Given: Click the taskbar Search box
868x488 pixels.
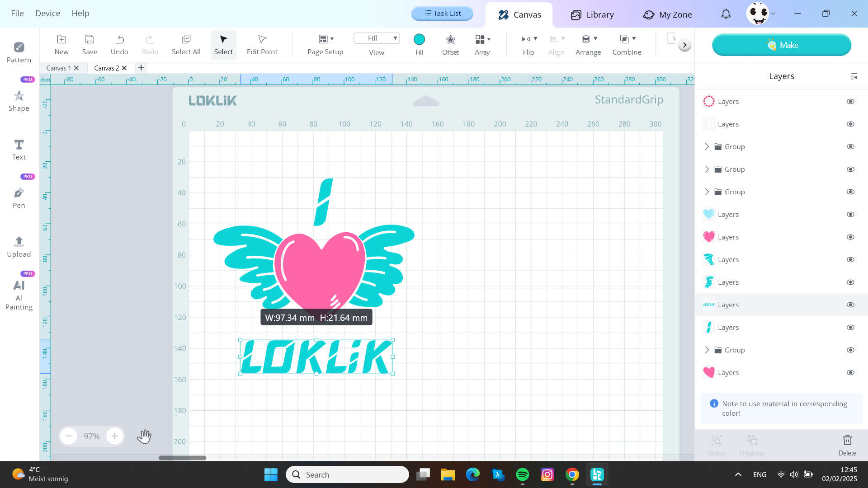Looking at the screenshot, I should pyautogui.click(x=347, y=474).
